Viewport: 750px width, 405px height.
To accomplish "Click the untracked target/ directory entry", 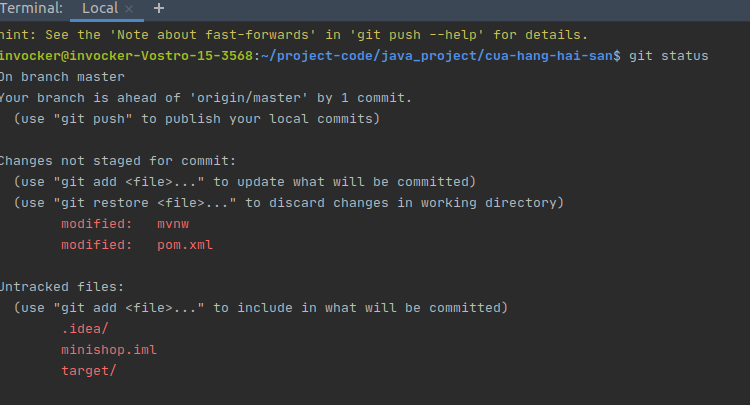I will 89,370.
